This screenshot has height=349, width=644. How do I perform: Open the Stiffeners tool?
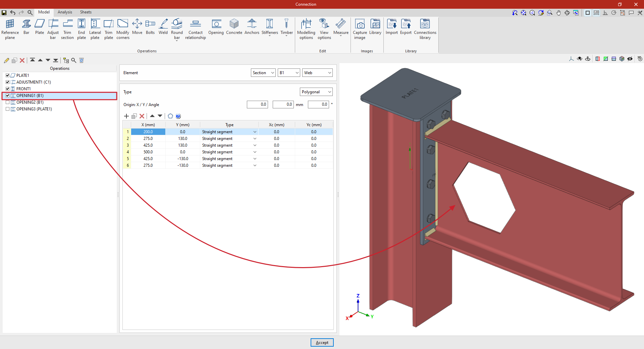click(270, 27)
